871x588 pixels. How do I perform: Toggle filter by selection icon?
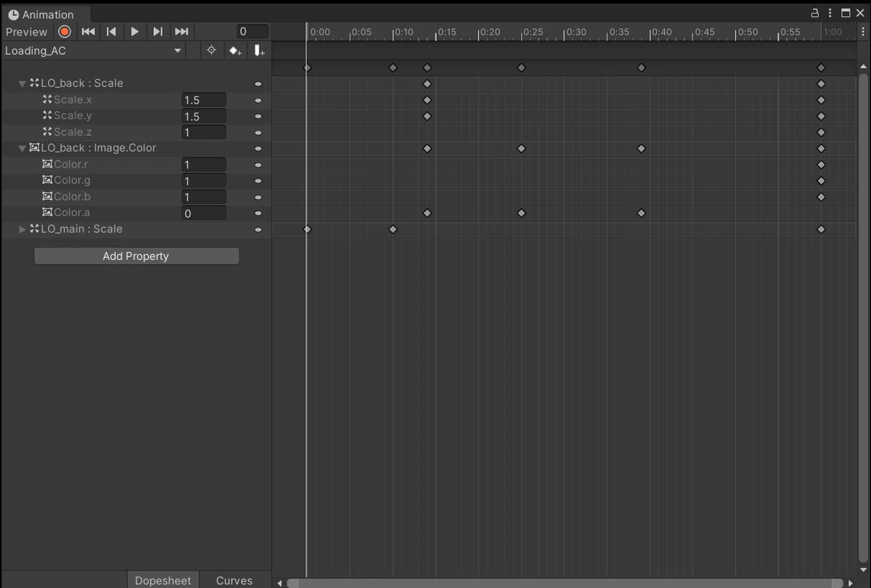tap(211, 51)
